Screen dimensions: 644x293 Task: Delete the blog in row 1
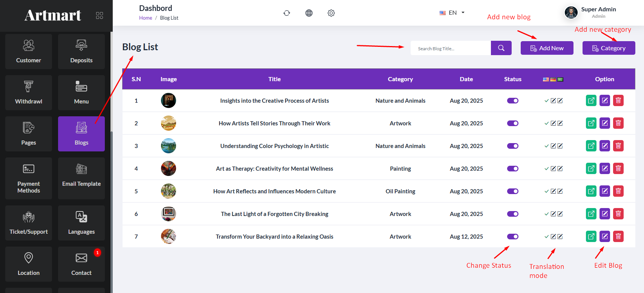[618, 100]
